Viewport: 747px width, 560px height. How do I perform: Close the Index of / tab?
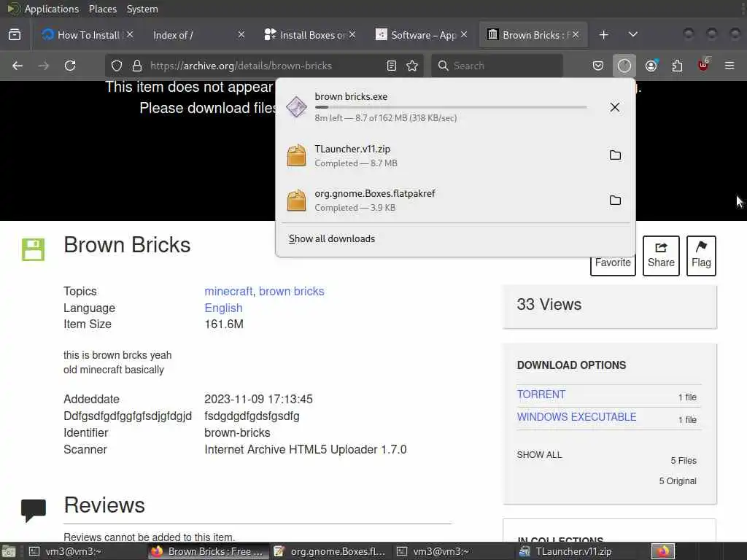241,34
